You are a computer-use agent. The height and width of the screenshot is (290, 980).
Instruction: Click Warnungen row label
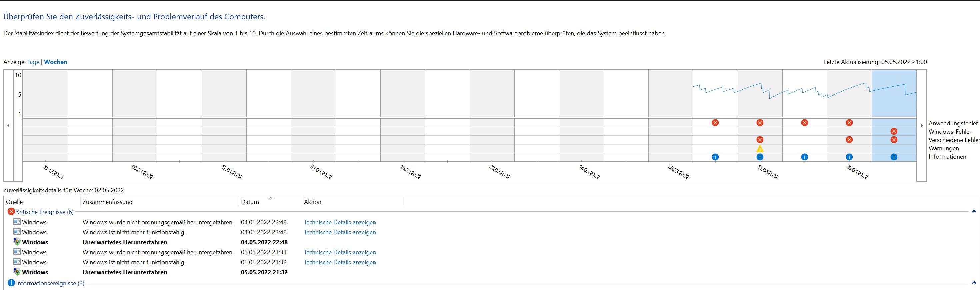point(944,148)
